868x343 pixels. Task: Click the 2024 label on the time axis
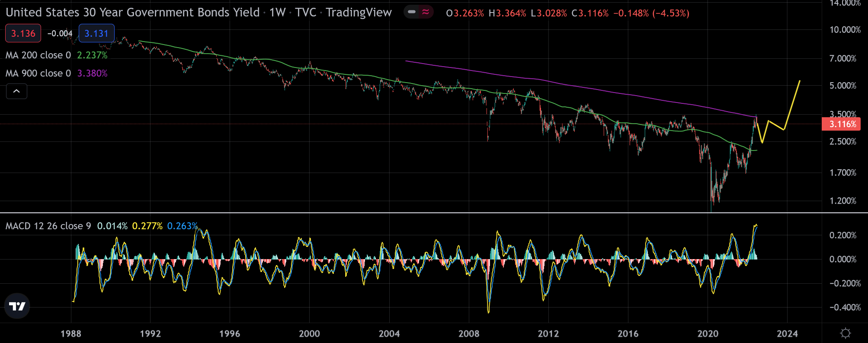pos(787,333)
